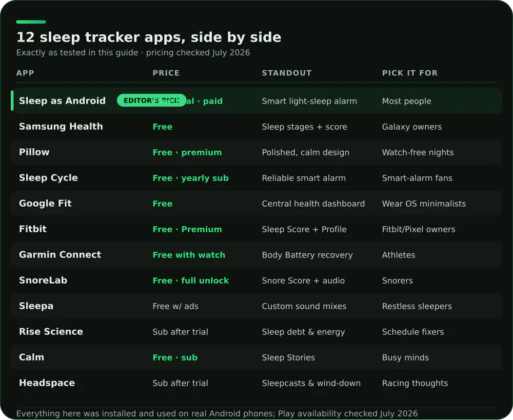This screenshot has height=420, width=513.
Task: Click the 'Athletes' cell
Action: (x=399, y=255)
